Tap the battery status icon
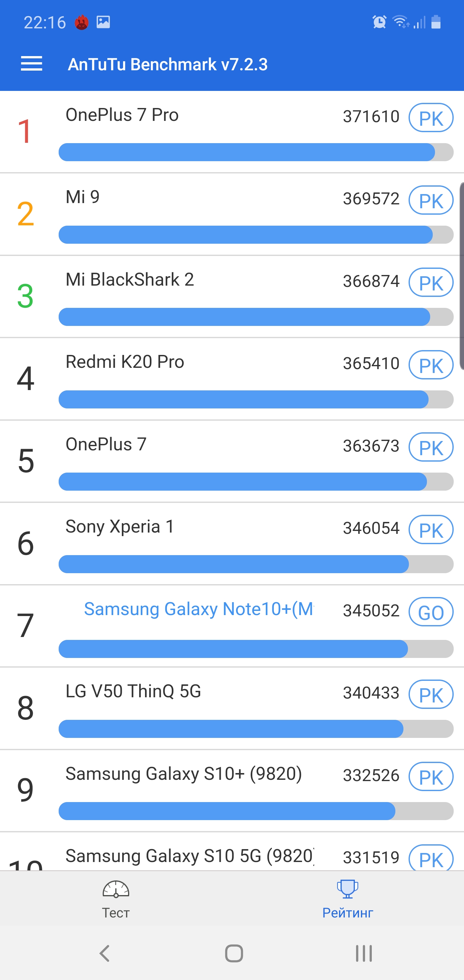Viewport: 464px width, 980px height. (436, 22)
